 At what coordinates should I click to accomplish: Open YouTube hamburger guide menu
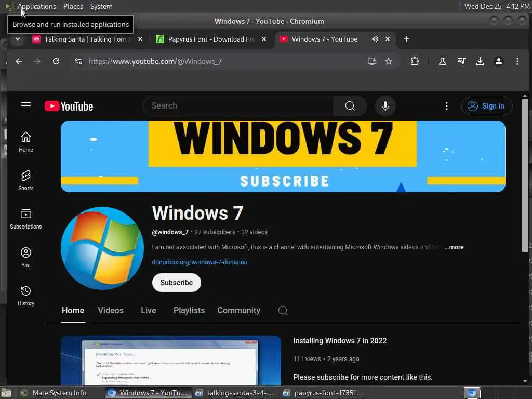pos(26,106)
